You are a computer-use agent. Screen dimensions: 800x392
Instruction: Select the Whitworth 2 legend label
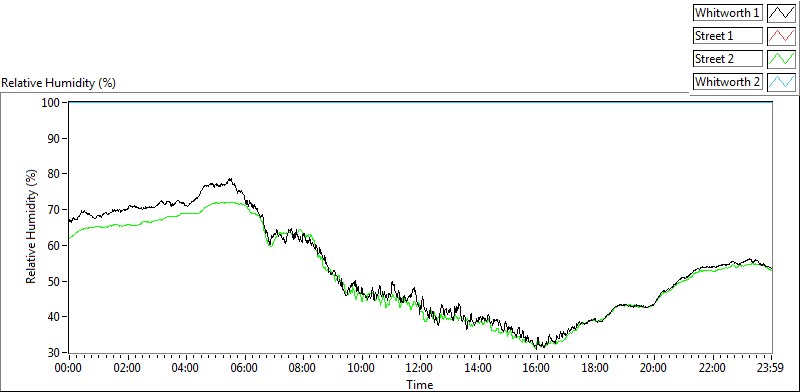click(x=728, y=82)
